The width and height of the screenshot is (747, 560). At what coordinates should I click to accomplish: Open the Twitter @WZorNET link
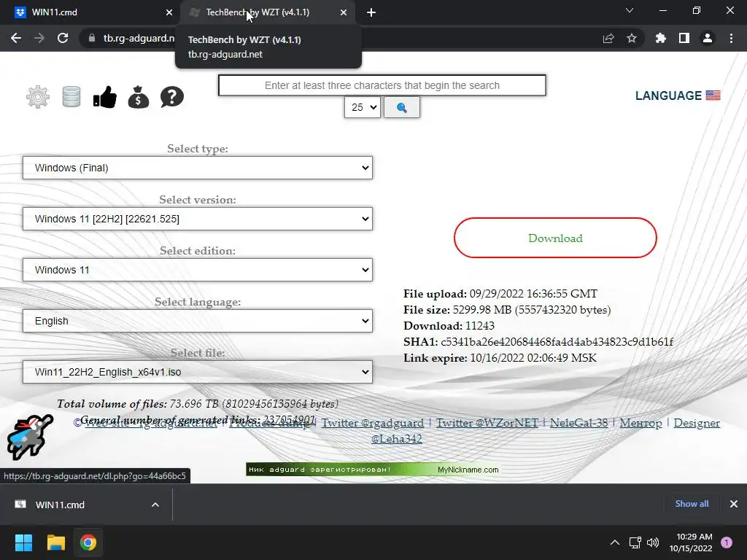487,423
